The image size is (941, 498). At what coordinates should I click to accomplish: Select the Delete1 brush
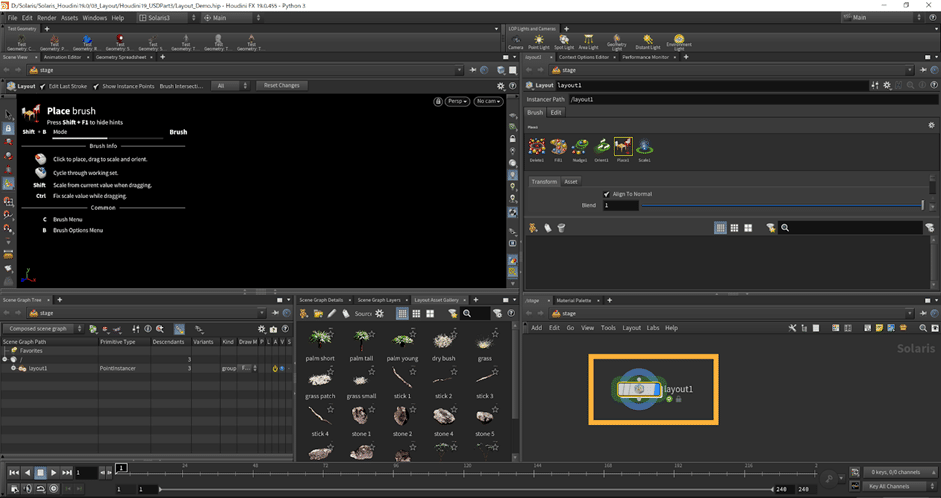[x=537, y=147]
